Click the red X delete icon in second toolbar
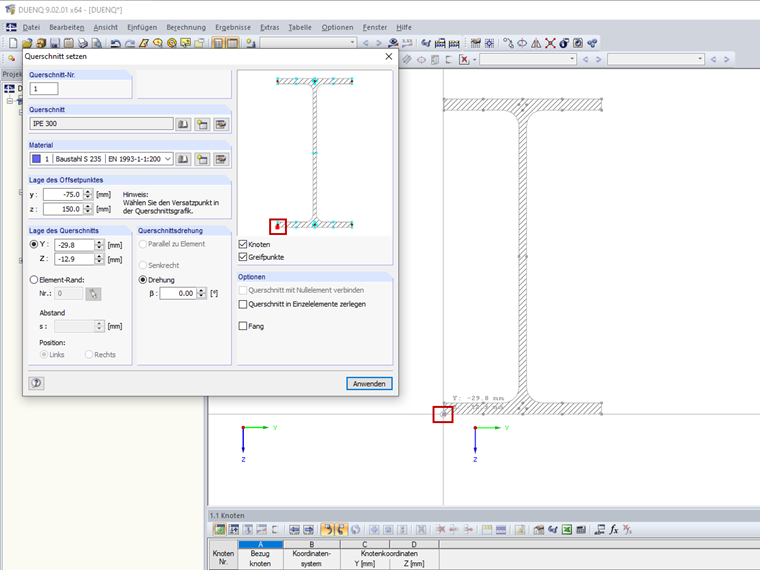This screenshot has height=570, width=760. click(x=464, y=60)
